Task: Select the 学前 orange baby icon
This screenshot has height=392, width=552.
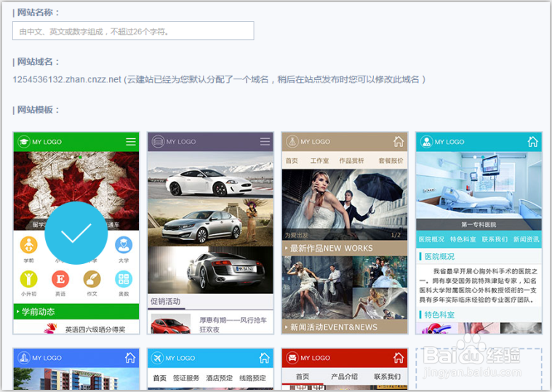Action: click(x=28, y=245)
